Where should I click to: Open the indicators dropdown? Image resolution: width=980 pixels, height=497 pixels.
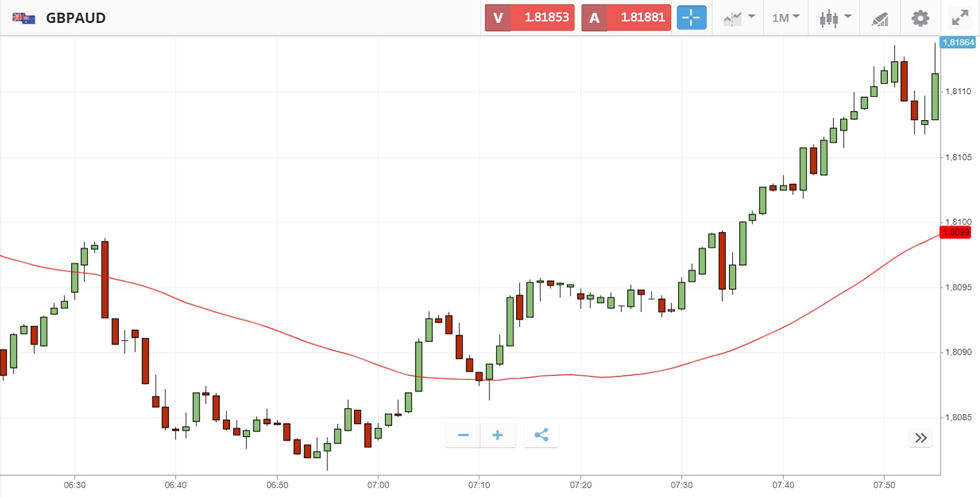(x=738, y=18)
